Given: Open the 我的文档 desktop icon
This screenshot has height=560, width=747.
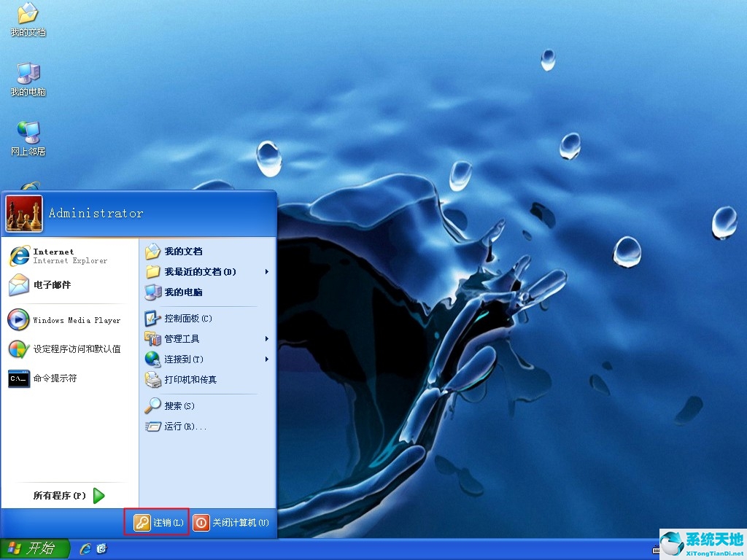Looking at the screenshot, I should coord(28,20).
